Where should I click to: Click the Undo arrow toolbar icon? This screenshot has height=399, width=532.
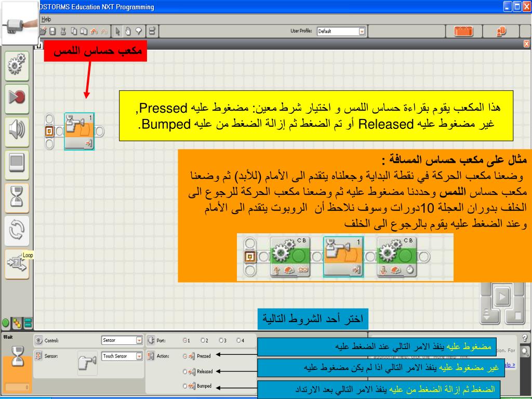(x=94, y=32)
